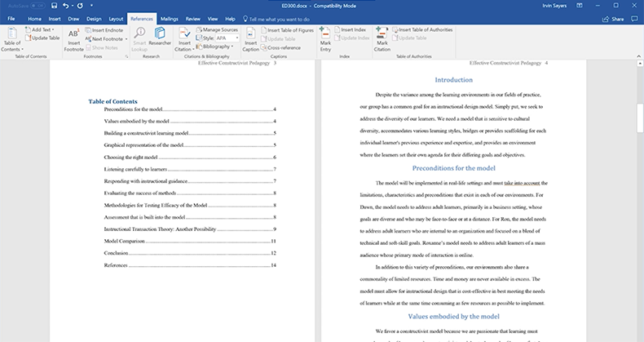Click Insert Table of Figures
The height and width of the screenshot is (342, 644).
[289, 29]
